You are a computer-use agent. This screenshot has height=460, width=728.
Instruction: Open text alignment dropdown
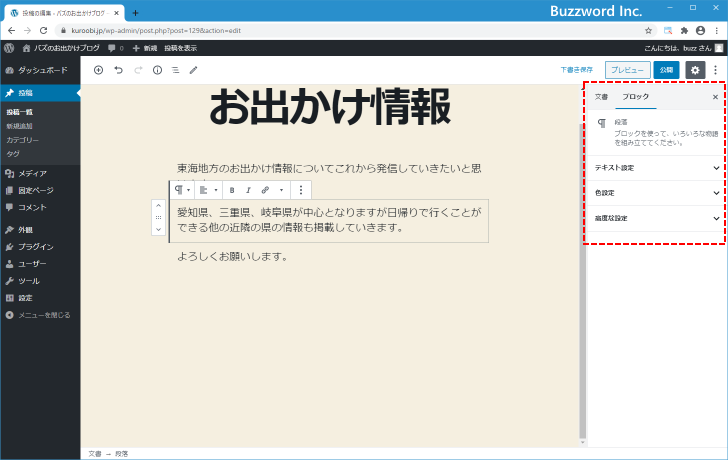pyautogui.click(x=208, y=190)
